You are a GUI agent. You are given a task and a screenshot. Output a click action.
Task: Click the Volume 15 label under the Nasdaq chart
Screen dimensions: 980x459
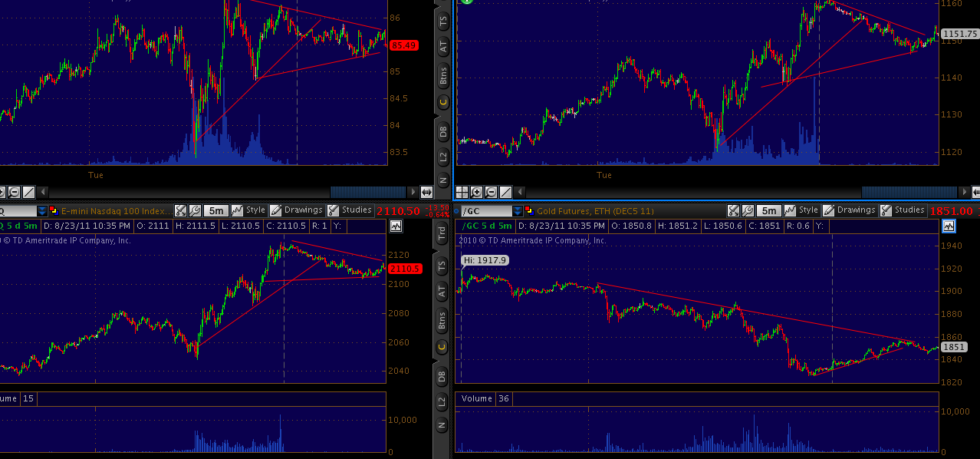[18, 398]
